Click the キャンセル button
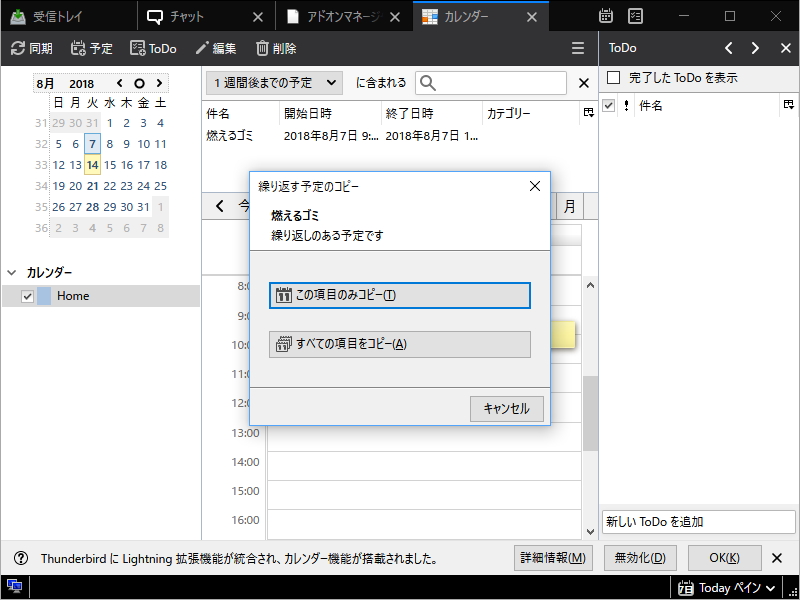Viewport: 800px width, 600px height. [507, 409]
